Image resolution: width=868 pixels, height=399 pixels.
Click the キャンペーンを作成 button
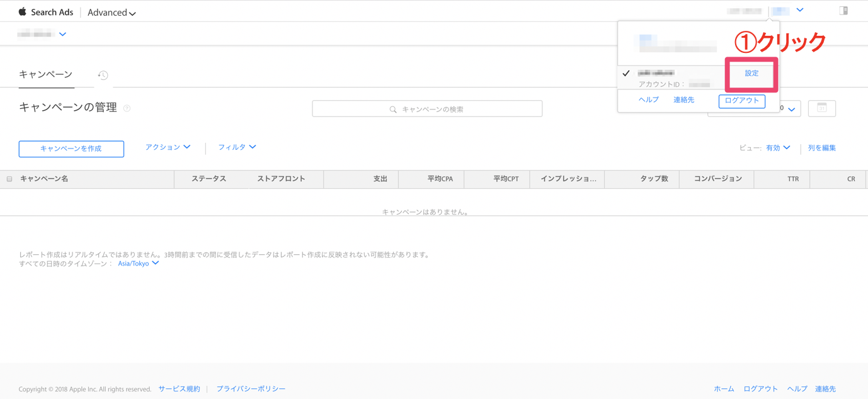(71, 149)
